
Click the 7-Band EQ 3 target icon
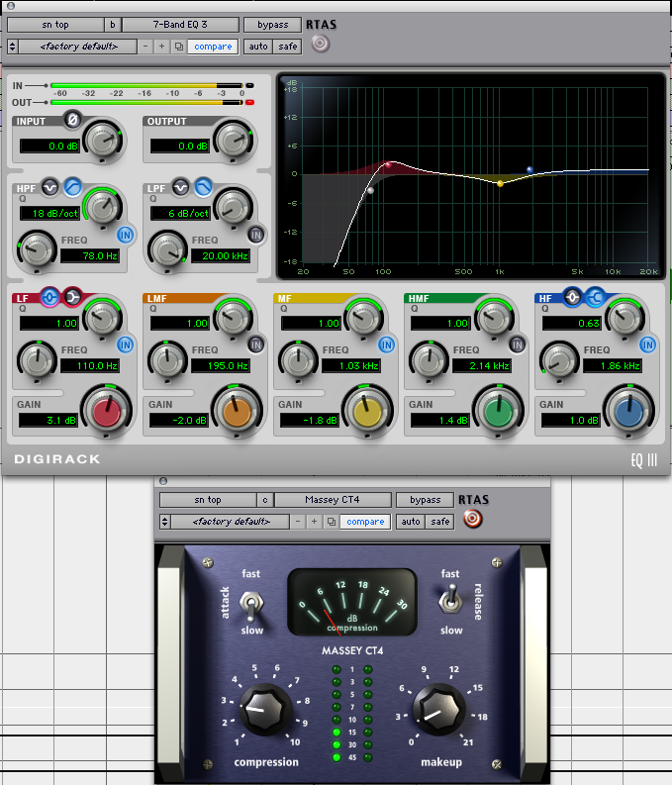321,44
